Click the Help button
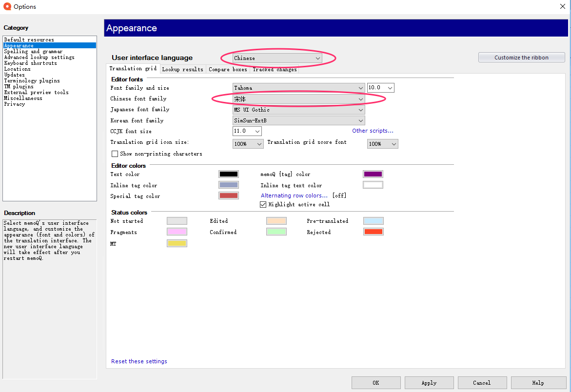The image size is (571, 392). [538, 383]
